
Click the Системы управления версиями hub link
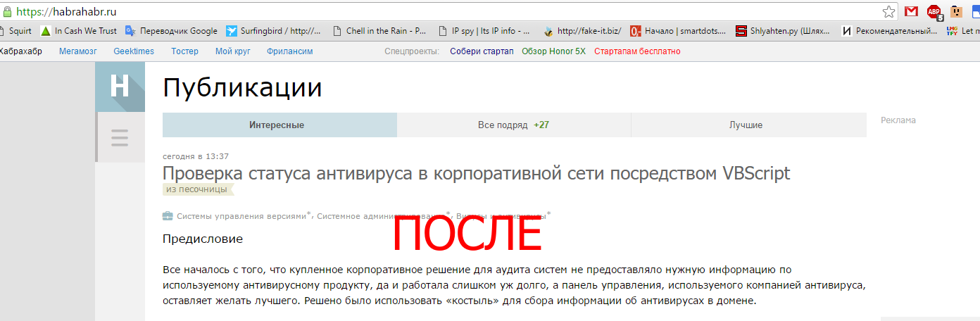(243, 216)
